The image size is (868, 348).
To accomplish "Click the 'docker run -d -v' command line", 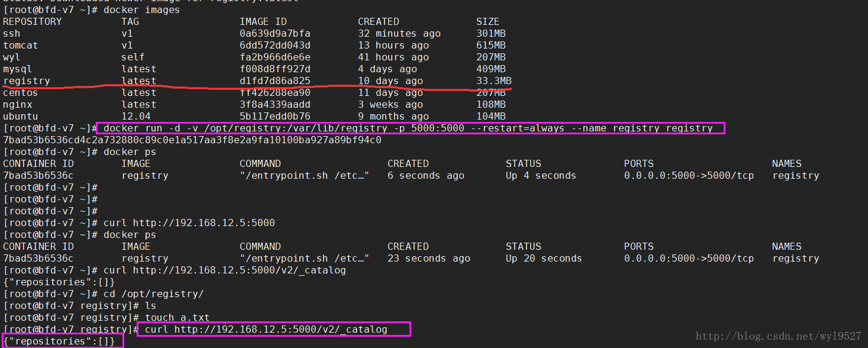I will pyautogui.click(x=408, y=128).
